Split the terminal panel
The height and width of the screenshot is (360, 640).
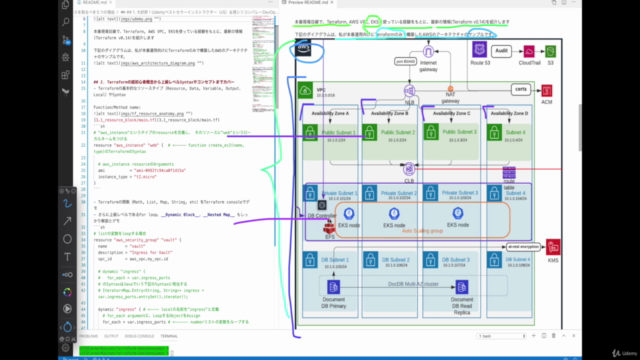(544, 336)
